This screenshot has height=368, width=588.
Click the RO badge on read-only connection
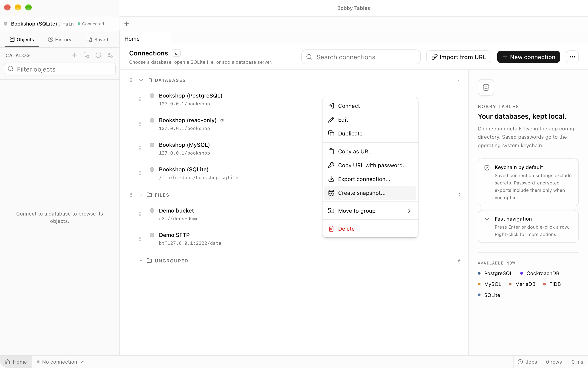click(x=222, y=120)
